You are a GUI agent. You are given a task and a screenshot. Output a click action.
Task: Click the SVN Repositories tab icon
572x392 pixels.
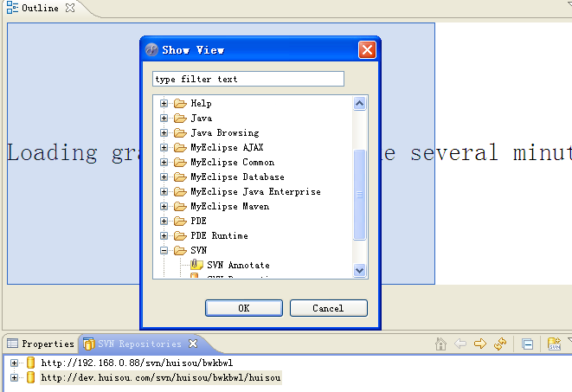(88, 344)
